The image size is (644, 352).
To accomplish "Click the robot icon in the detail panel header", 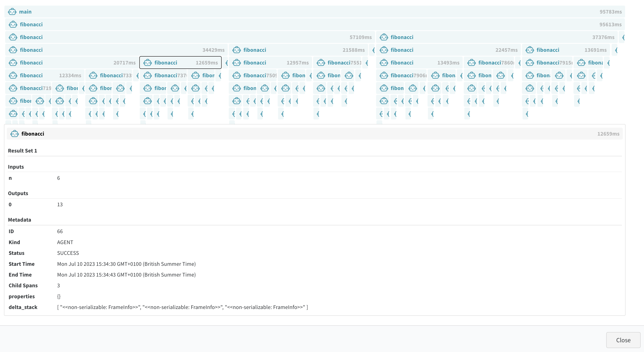I will 15,134.
